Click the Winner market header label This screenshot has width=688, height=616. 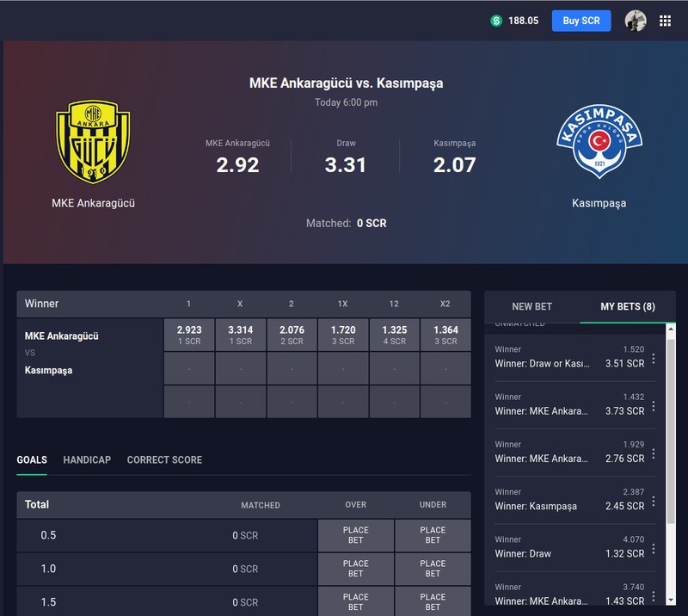click(41, 304)
